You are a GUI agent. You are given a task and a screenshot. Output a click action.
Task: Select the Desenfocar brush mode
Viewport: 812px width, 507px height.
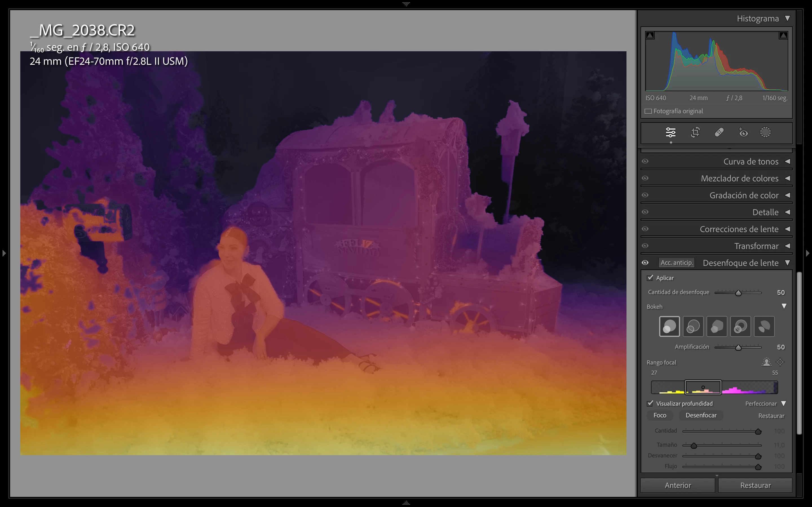point(701,415)
